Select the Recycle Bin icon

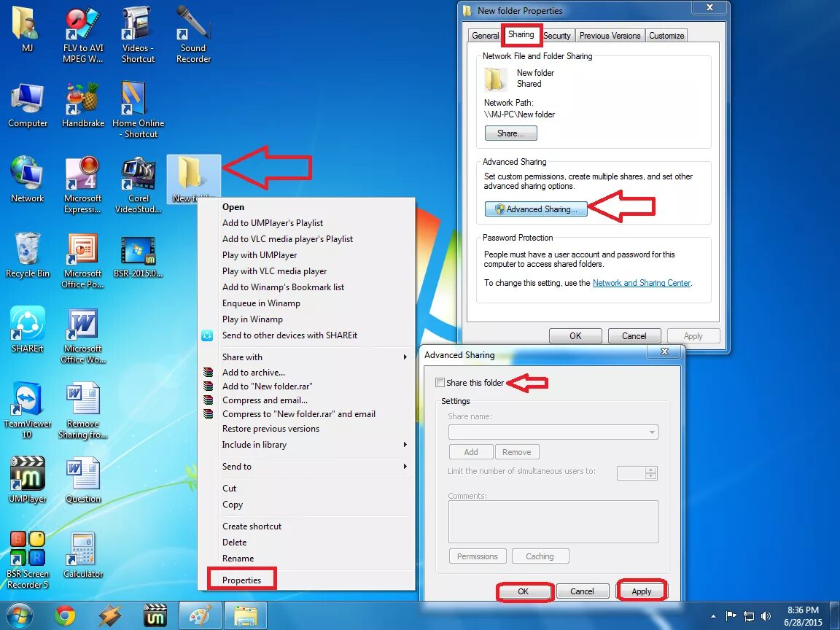point(27,255)
